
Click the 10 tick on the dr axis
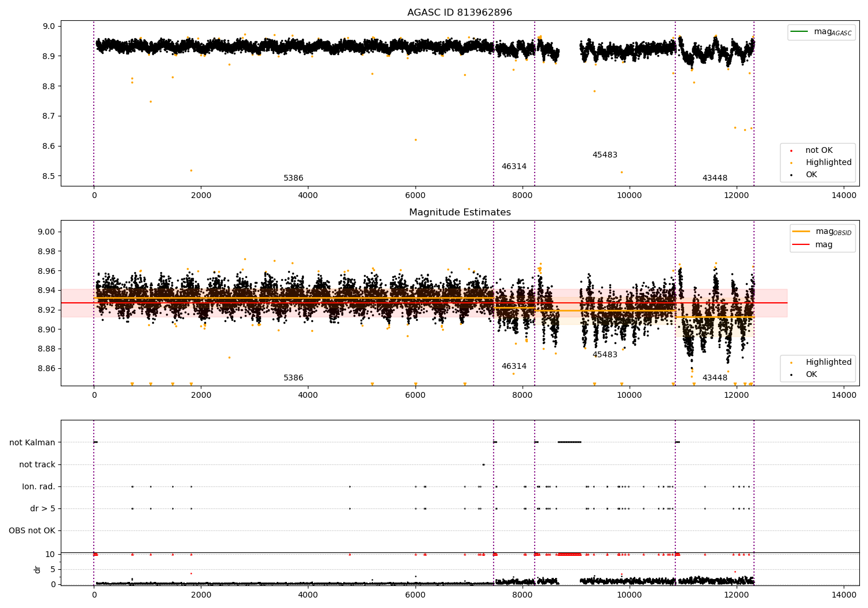coord(50,555)
